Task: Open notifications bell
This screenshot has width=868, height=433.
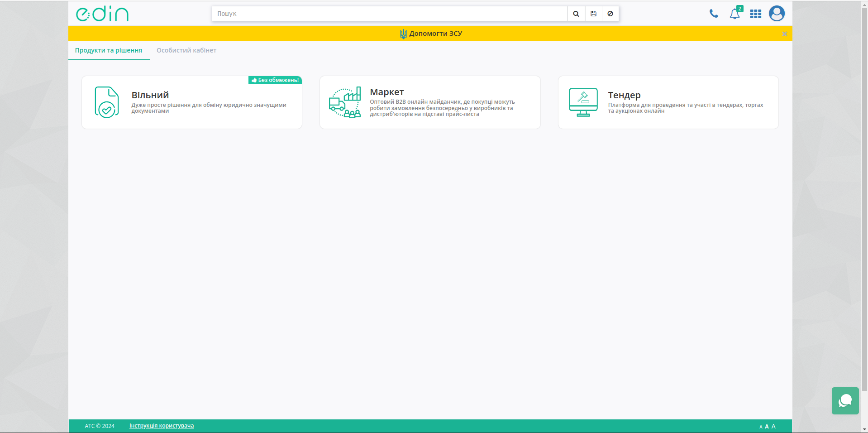Action: click(734, 14)
